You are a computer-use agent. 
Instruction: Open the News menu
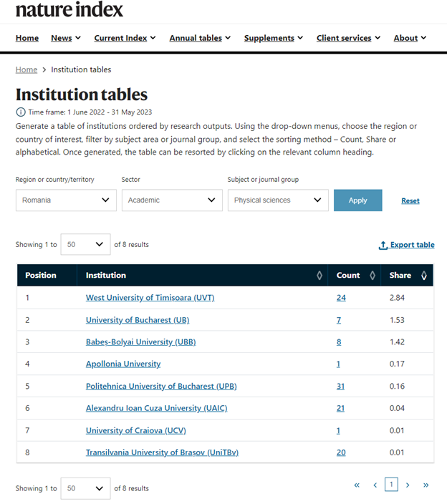[66, 38]
